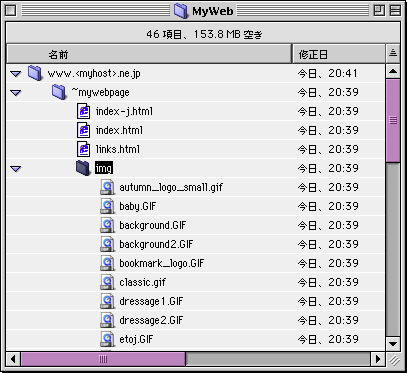Click the selected img folder icon
Viewport: 407px width, 373px height.
coord(83,168)
